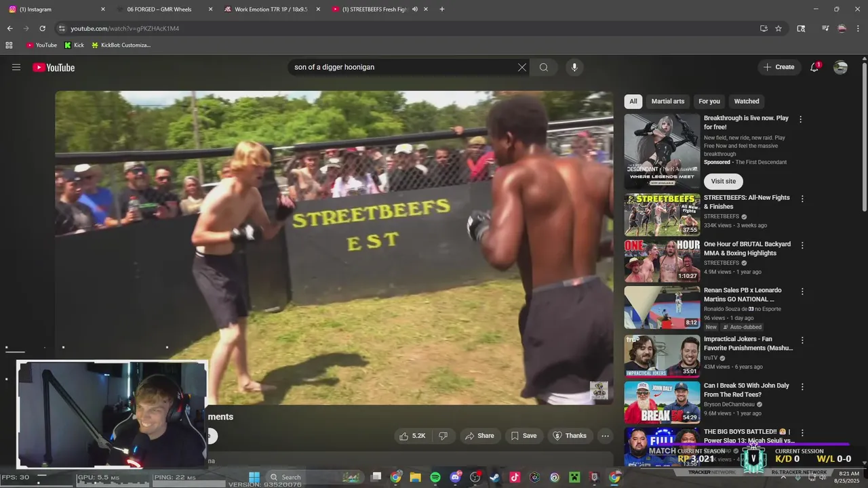
Task: Open the YouTube bookmark in bookmarks bar
Action: click(x=41, y=45)
